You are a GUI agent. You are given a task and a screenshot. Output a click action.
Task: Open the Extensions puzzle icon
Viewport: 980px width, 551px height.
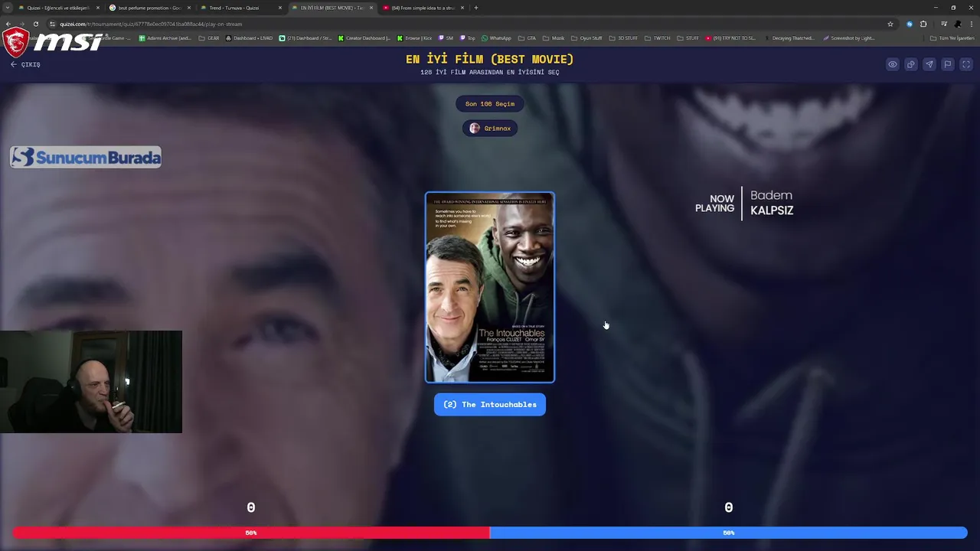[923, 24]
